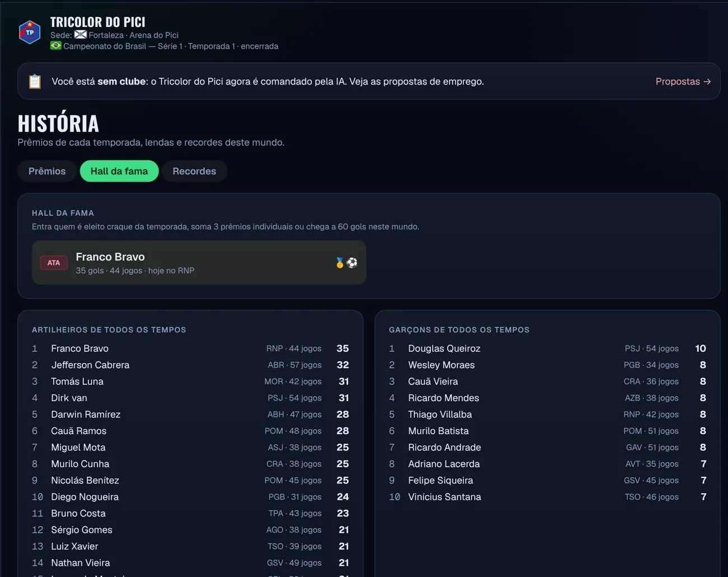Select Thiago Villalba's row
Viewport: 728px width, 577px height.
[548, 415]
